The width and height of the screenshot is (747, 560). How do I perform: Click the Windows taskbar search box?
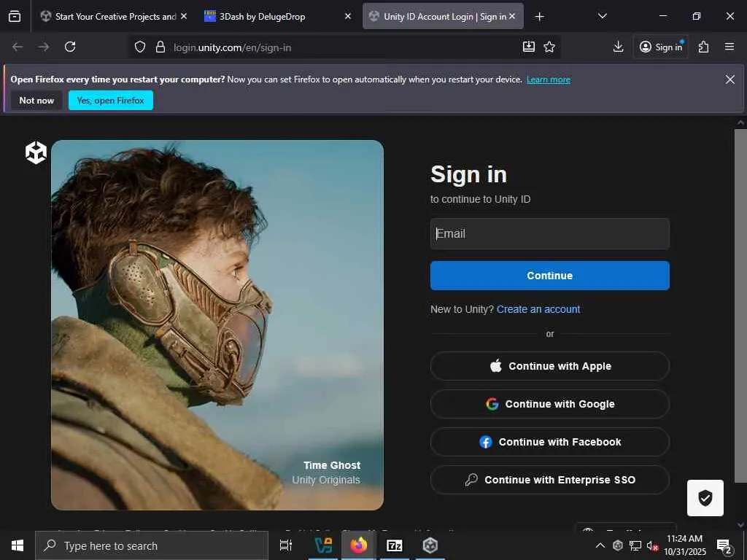click(152, 545)
